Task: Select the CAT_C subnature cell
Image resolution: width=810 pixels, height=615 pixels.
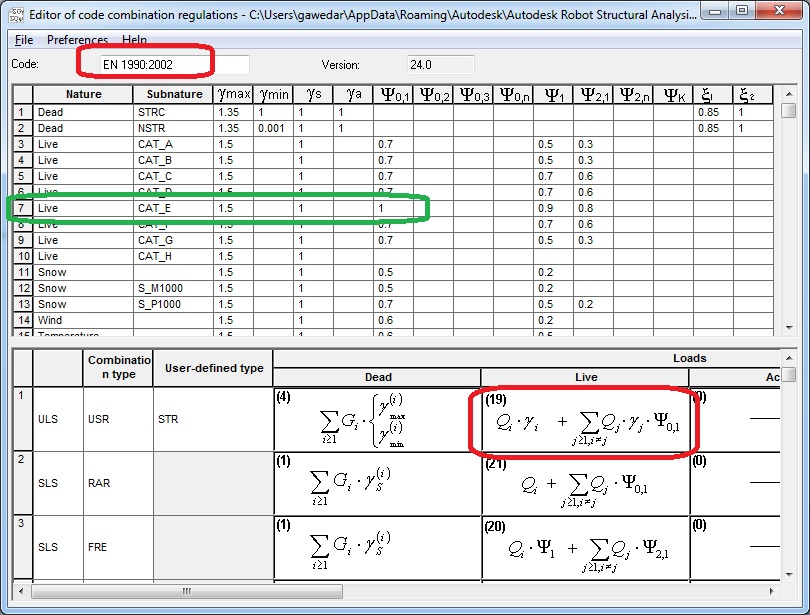Action: [174, 176]
